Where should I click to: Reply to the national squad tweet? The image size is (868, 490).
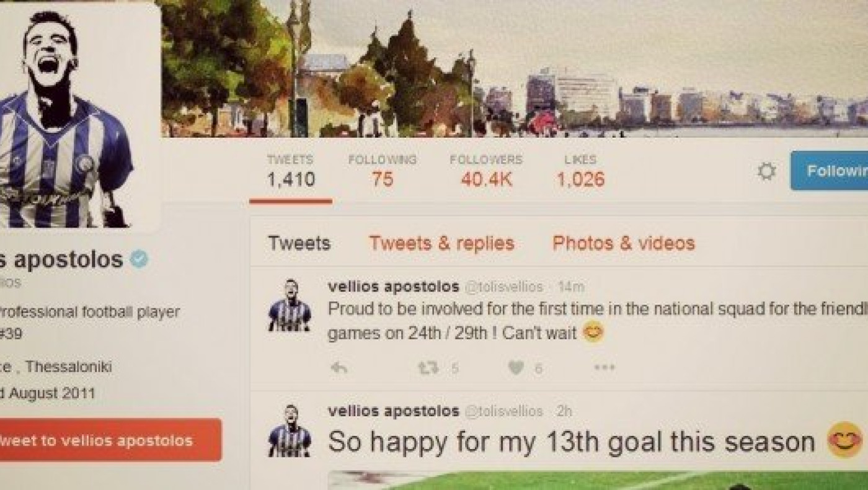339,368
